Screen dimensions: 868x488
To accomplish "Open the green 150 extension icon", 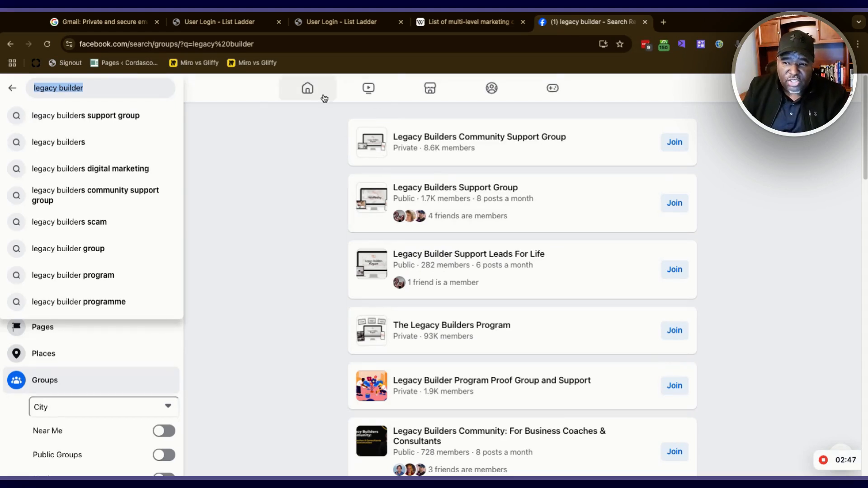I will [664, 44].
